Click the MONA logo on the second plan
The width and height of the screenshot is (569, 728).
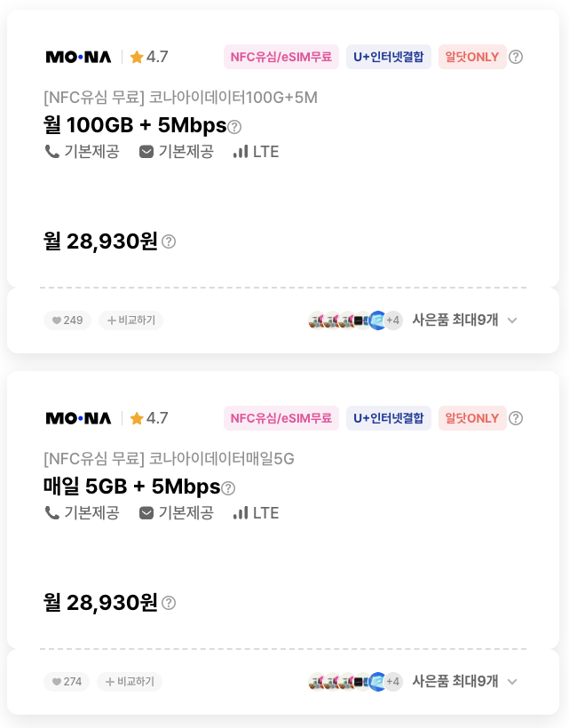pos(79,418)
